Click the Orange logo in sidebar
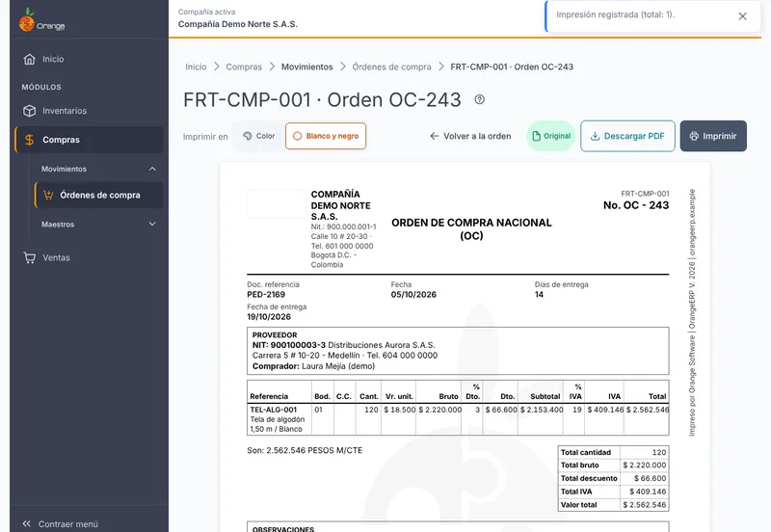771x532 pixels. click(x=41, y=20)
